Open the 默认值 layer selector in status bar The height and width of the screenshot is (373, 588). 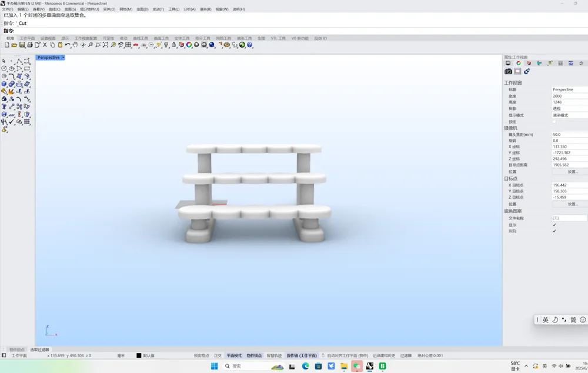coord(149,355)
